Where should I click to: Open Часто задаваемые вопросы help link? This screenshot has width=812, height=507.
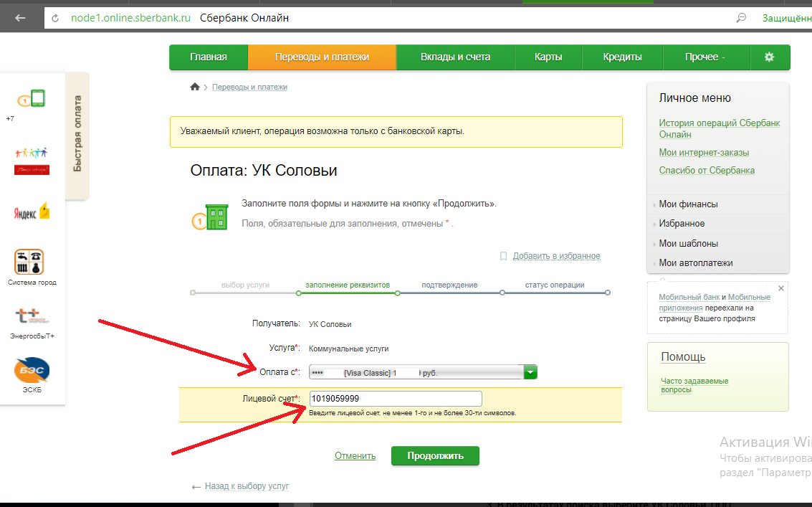click(694, 385)
